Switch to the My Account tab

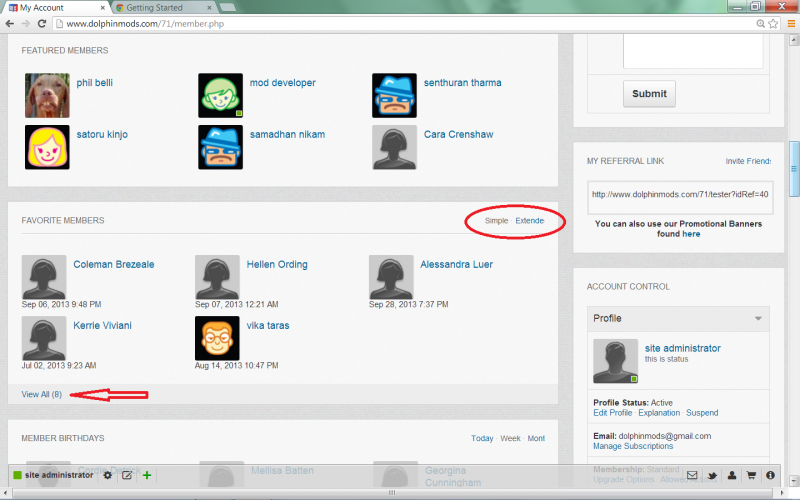54,8
